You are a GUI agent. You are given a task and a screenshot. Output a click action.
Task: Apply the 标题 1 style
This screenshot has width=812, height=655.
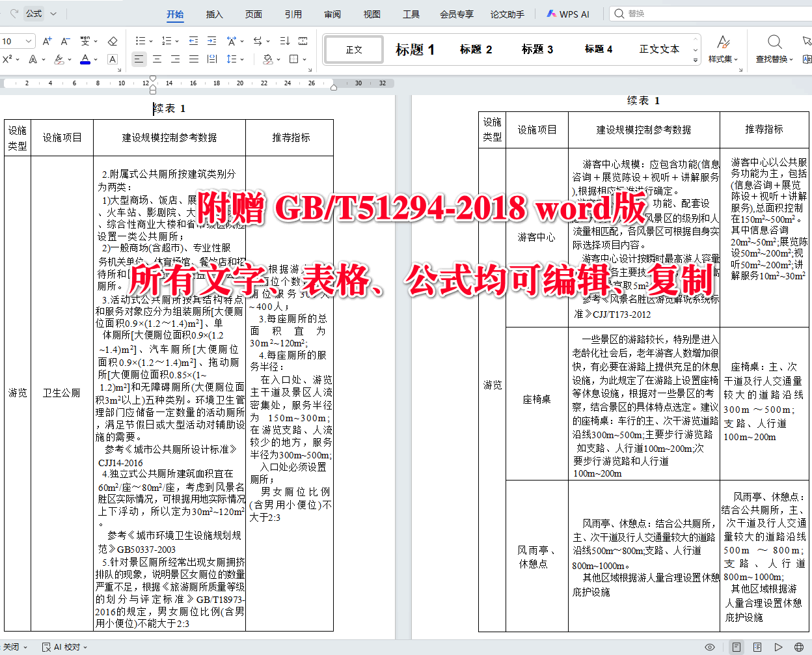tap(415, 49)
